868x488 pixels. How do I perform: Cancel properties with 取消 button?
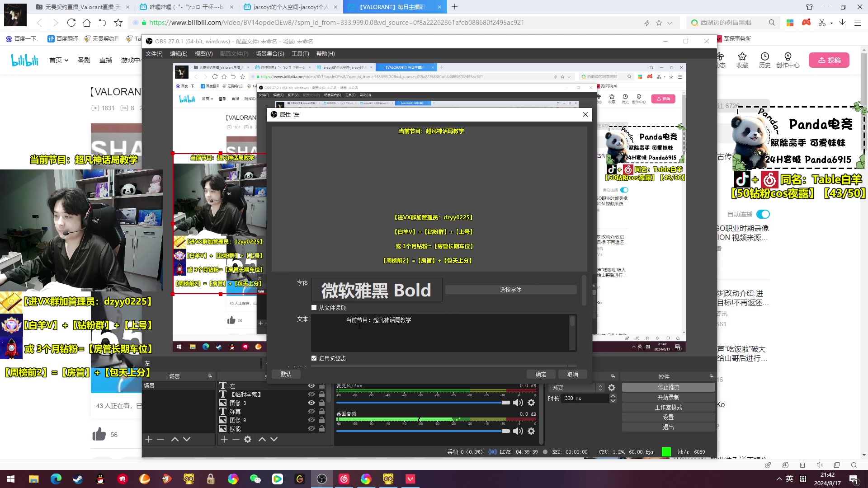click(x=572, y=374)
